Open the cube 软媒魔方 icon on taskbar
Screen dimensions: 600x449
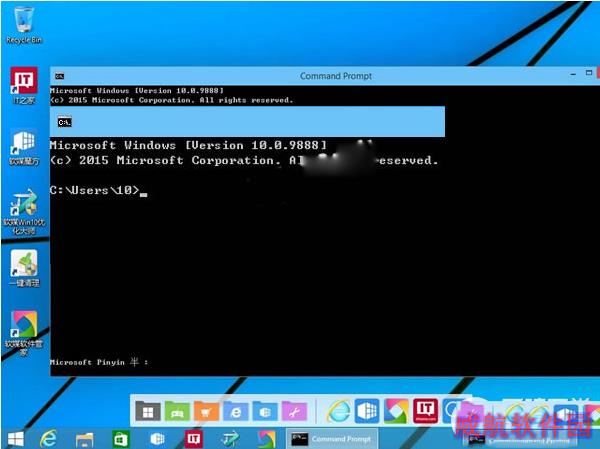(157, 439)
